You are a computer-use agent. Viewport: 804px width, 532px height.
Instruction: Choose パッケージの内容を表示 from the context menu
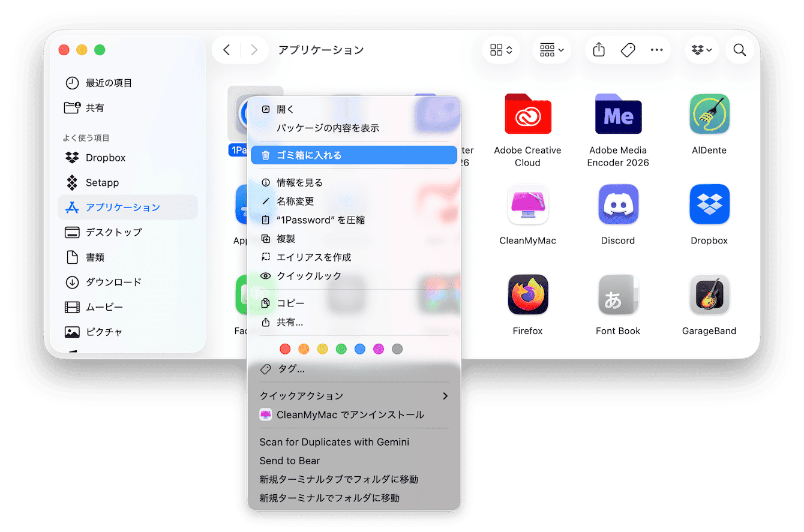pyautogui.click(x=354, y=128)
